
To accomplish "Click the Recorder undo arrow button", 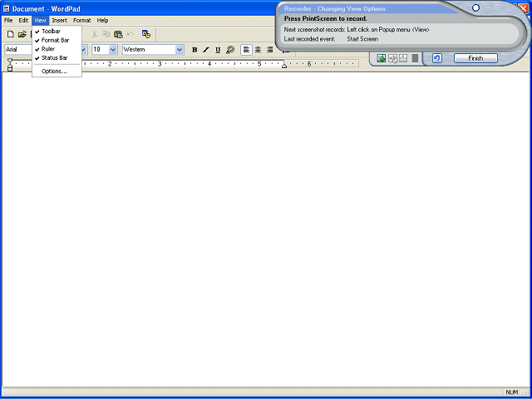I will tap(437, 58).
